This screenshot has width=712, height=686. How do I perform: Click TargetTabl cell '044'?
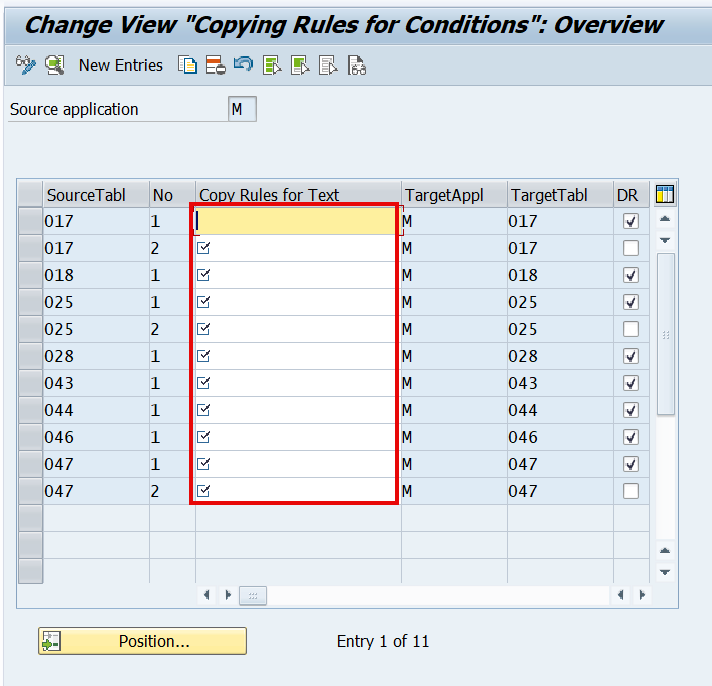point(560,410)
